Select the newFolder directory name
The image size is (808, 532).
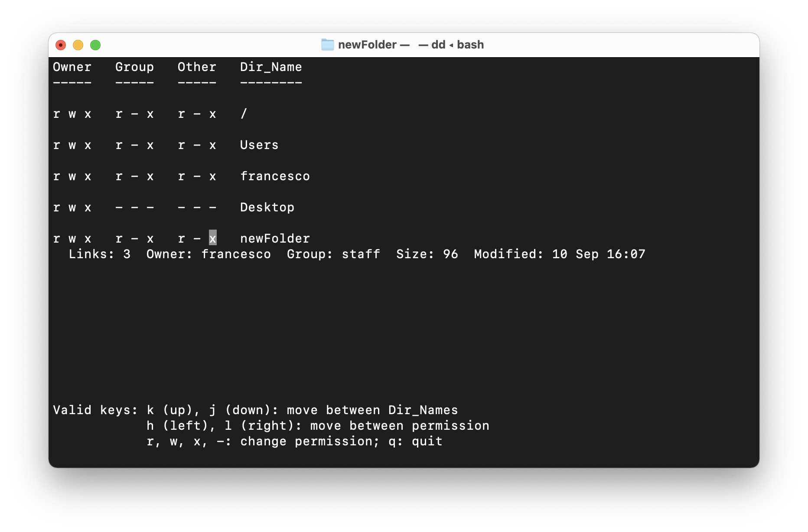[x=275, y=238]
